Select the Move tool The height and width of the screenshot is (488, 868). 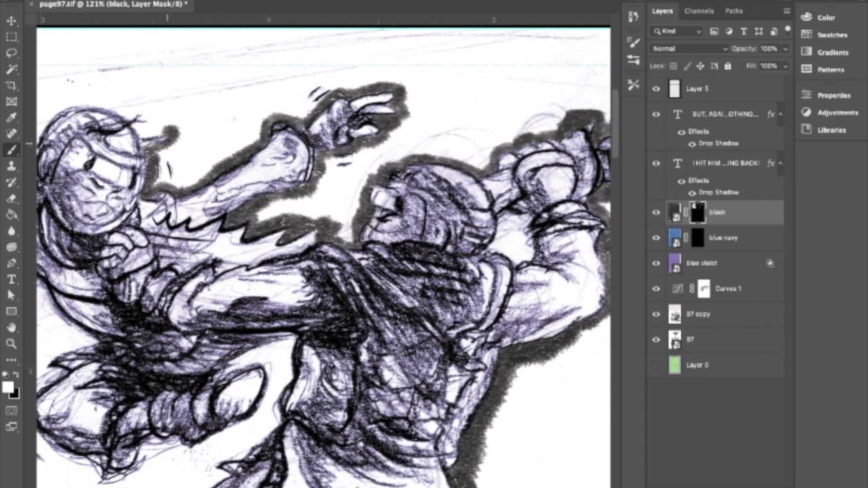[x=12, y=21]
